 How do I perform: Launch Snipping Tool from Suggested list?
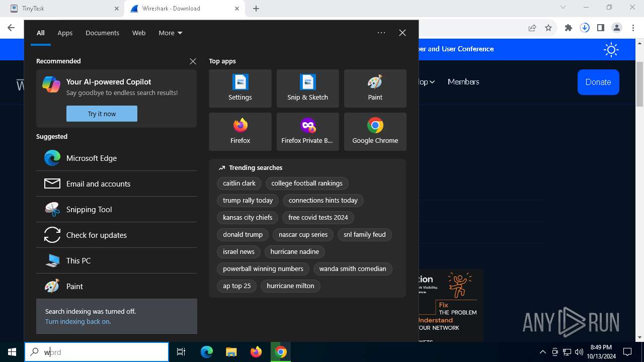tap(116, 209)
